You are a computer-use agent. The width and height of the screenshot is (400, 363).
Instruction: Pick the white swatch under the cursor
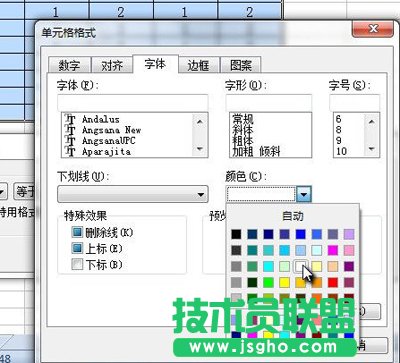click(x=300, y=266)
